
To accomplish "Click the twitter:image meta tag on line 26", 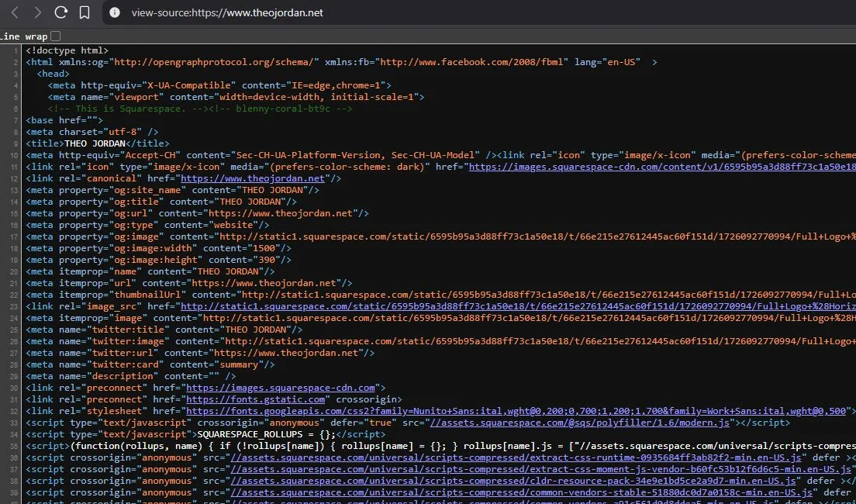I will tap(440, 341).
